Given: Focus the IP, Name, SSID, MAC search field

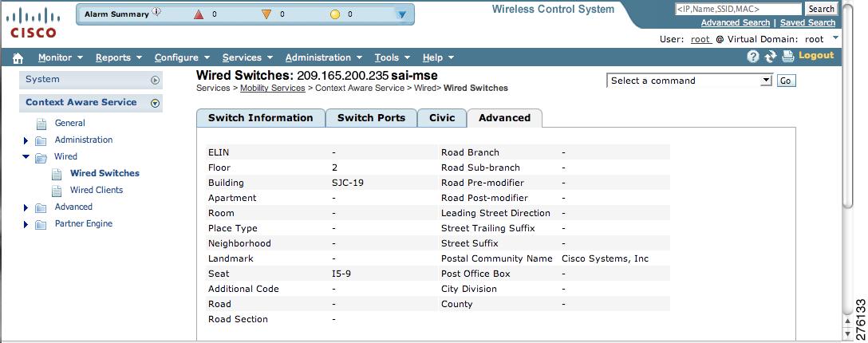Looking at the screenshot, I should [x=738, y=9].
